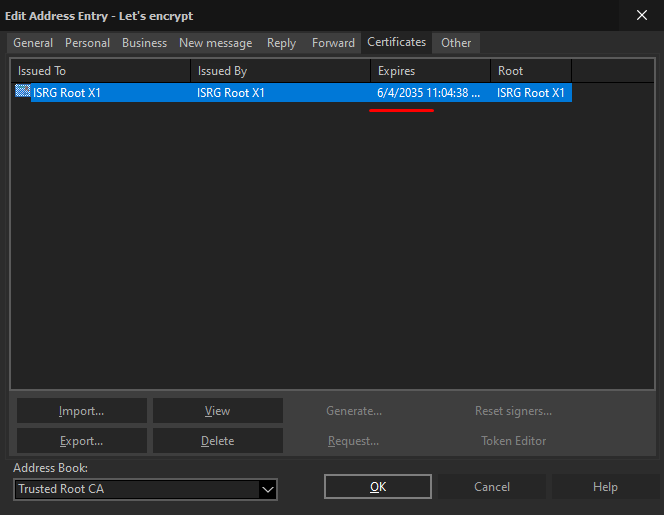Switch to the General tab

33,43
